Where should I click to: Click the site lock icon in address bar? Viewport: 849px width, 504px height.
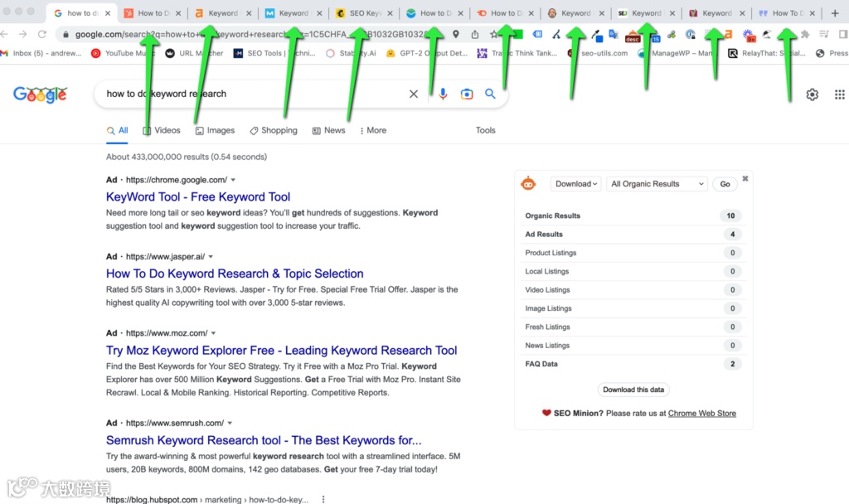tap(65, 34)
